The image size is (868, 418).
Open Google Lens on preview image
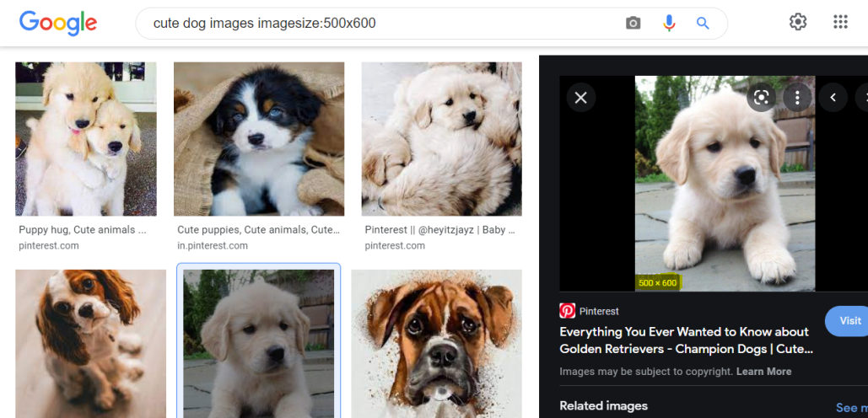coord(761,98)
